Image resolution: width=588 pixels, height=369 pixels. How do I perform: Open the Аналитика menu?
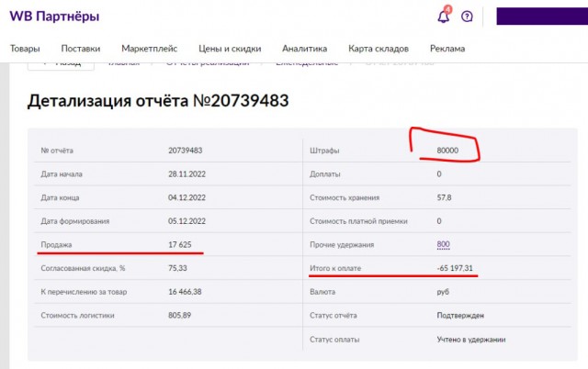tap(304, 49)
